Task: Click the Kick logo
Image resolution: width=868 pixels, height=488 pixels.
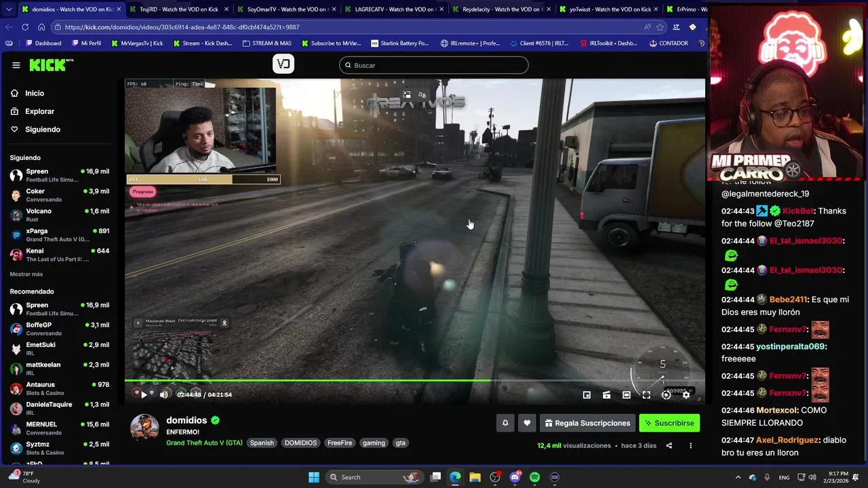Action: [51, 65]
